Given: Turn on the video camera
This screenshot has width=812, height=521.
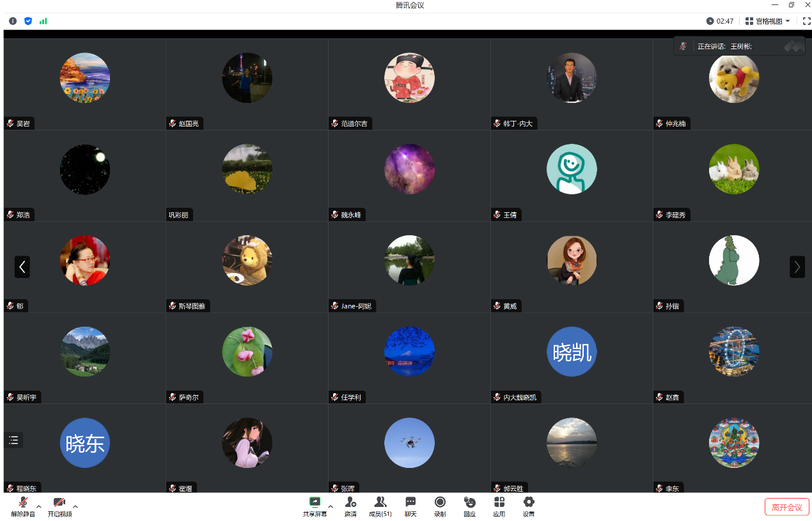Looking at the screenshot, I should pos(59,506).
